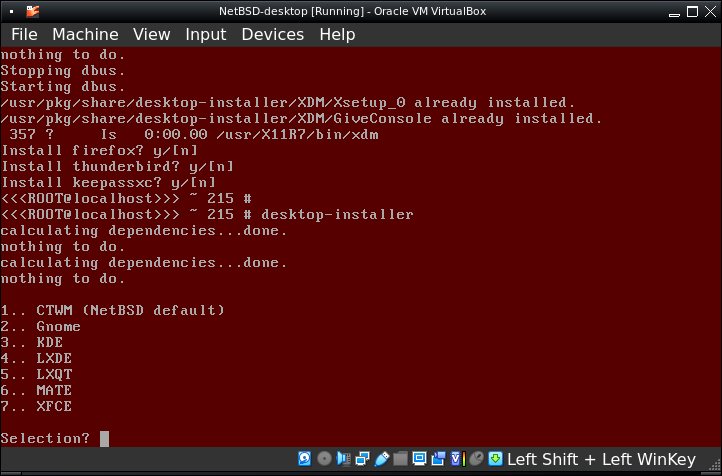Open the Help menu
The image size is (722, 476).
click(x=337, y=34)
